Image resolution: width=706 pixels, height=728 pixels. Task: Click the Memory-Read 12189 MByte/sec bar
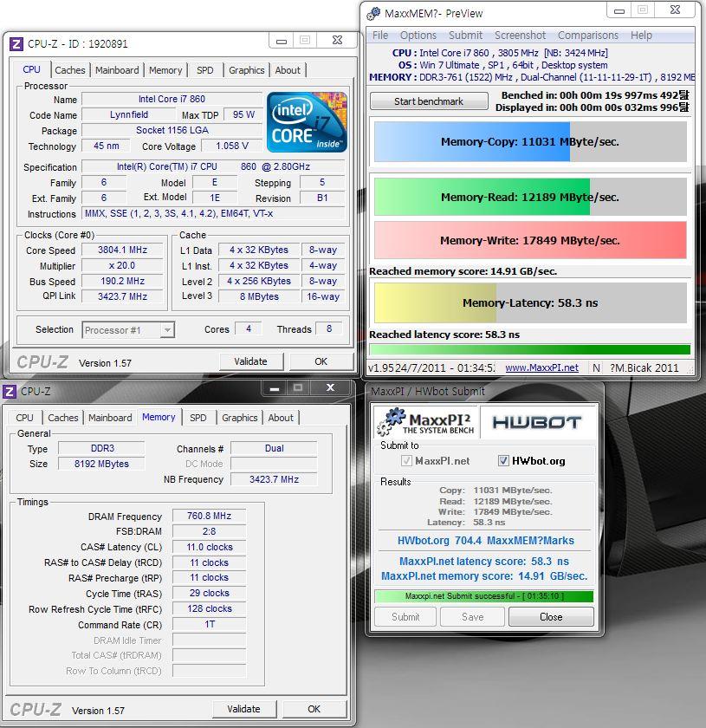[530, 197]
